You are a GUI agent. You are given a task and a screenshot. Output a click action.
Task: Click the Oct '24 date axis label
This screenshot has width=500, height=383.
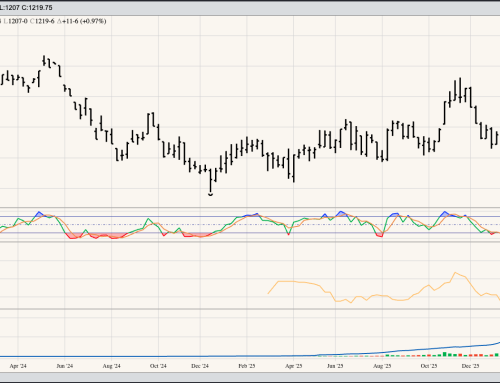coord(158,366)
